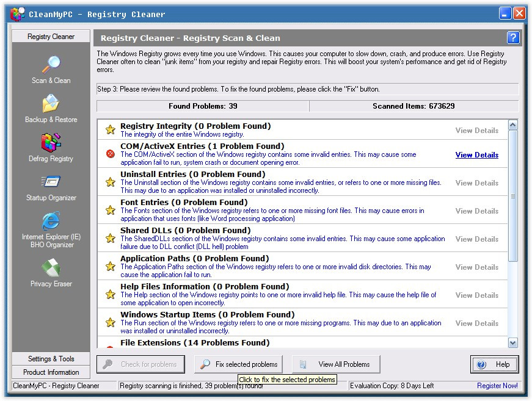Screen dimensions: 532x401
Task: Open Backup & Restore folder icon
Action: pos(51,103)
